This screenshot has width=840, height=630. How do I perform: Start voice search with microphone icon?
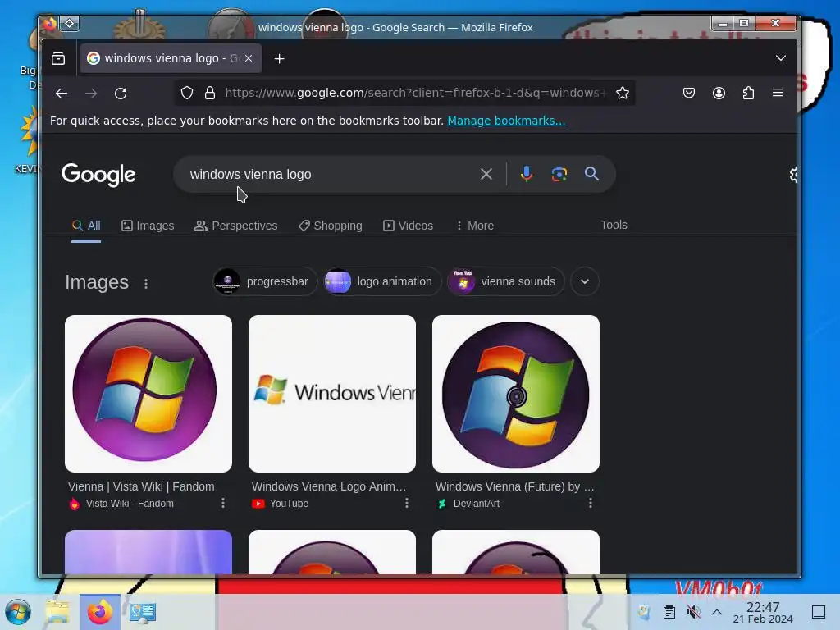(x=526, y=174)
